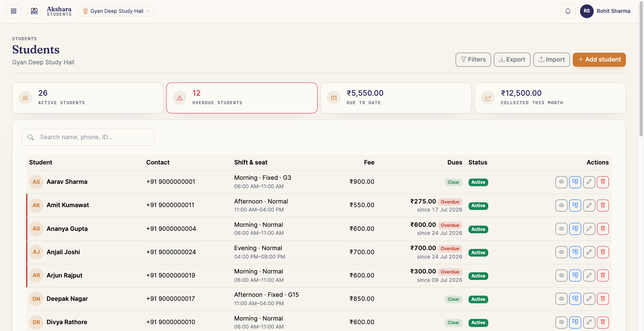The image size is (644, 331).
Task: Delete Ananya Gupta using trash icon
Action: click(x=603, y=229)
